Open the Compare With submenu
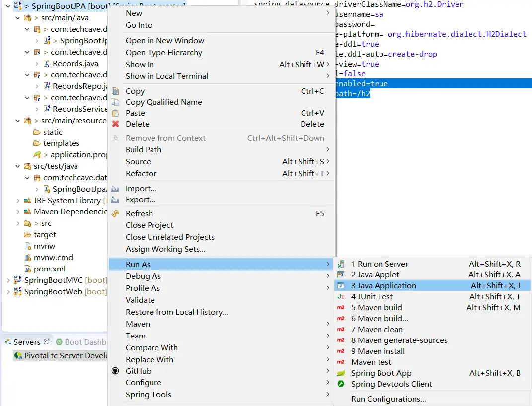 tap(221, 347)
